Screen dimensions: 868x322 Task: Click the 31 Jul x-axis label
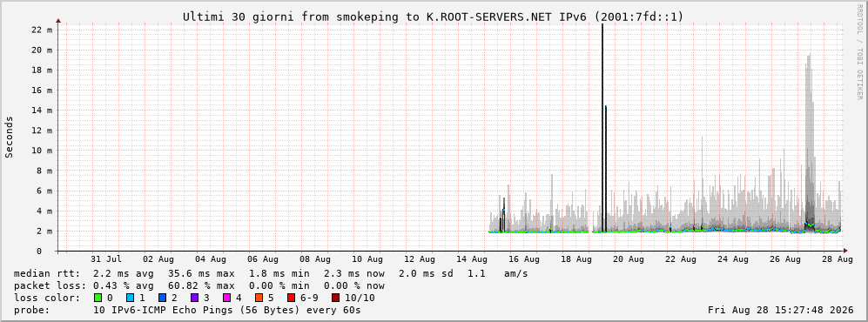click(x=105, y=258)
